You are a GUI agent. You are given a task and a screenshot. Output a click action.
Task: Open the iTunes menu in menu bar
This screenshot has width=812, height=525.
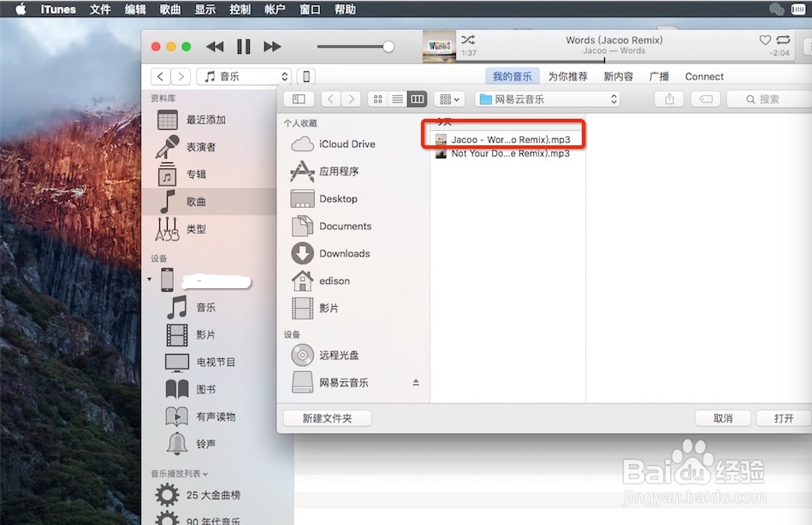[58, 9]
